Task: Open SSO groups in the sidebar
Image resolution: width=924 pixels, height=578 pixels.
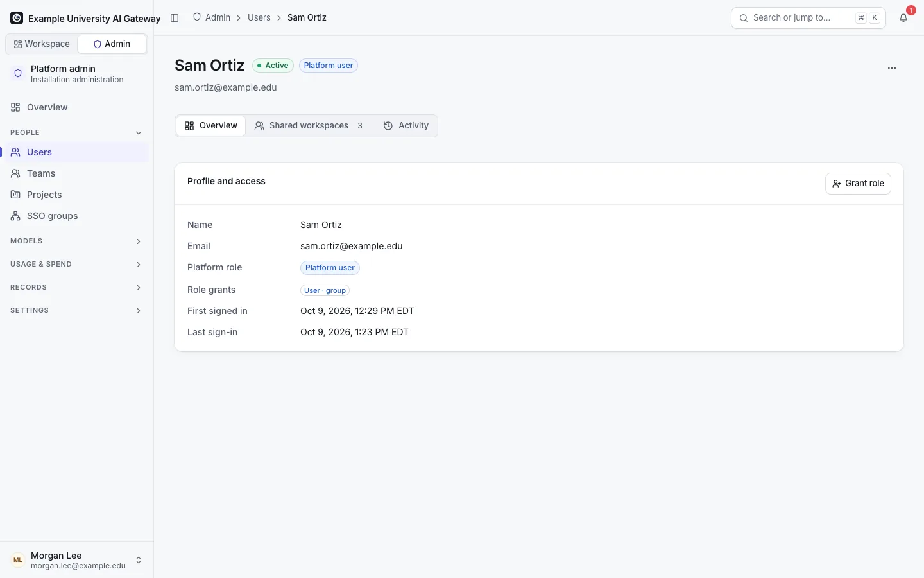Action: (76, 216)
